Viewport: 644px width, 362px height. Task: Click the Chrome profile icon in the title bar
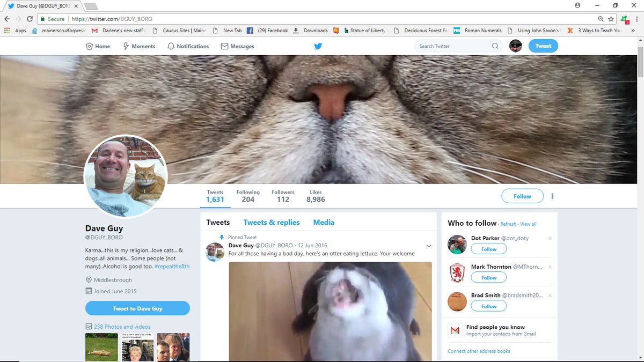click(577, 5)
